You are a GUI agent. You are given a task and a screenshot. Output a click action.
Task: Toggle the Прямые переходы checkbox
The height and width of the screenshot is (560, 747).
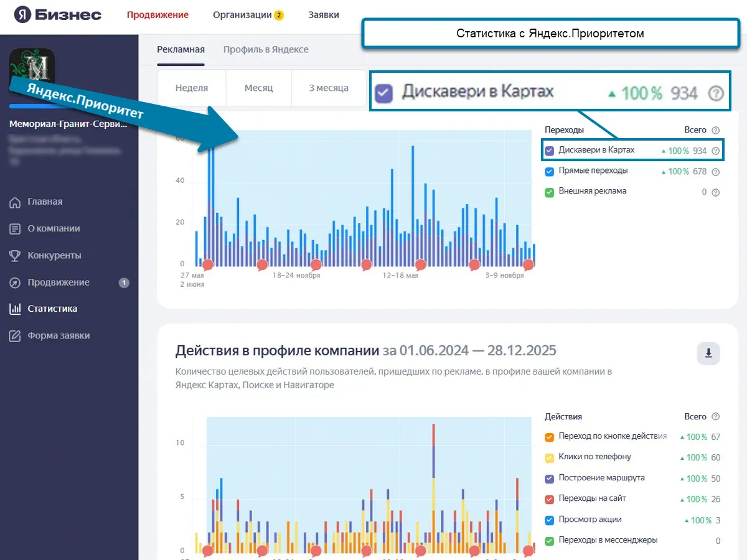(x=549, y=171)
